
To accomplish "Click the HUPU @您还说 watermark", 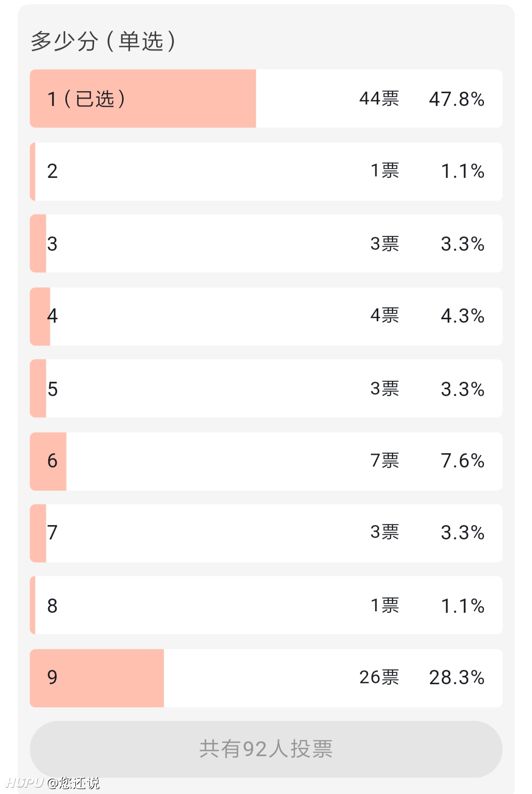I will point(53,783).
